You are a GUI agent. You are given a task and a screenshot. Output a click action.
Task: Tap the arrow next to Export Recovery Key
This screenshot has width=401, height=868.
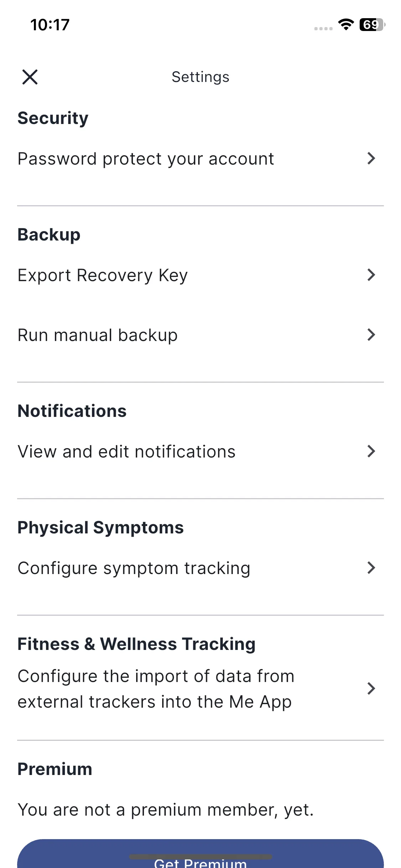[371, 275]
